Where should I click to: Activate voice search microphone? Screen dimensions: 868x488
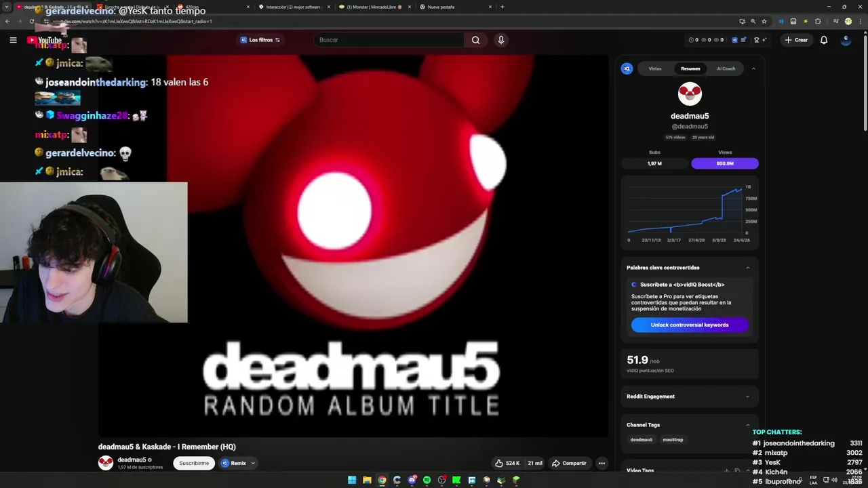pos(501,40)
